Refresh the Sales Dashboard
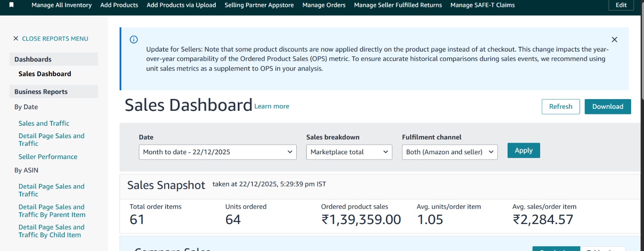644x251 pixels. pos(560,107)
